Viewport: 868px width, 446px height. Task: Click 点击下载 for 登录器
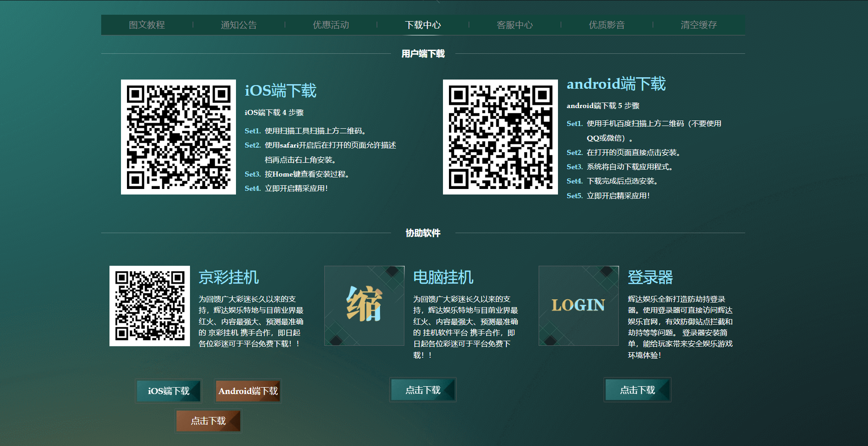coord(638,389)
